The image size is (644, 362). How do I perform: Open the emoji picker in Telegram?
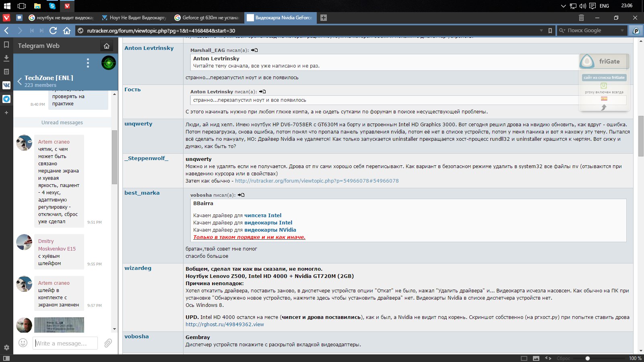[23, 343]
